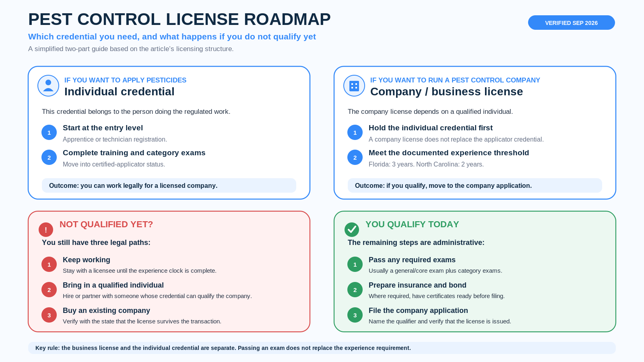644x362 pixels.
Task: Click the building icon beside Company license
Action: (354, 86)
